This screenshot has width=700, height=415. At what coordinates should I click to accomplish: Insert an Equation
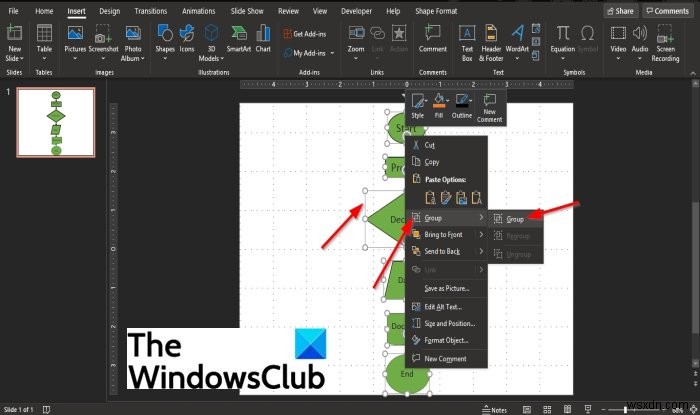pyautogui.click(x=562, y=42)
